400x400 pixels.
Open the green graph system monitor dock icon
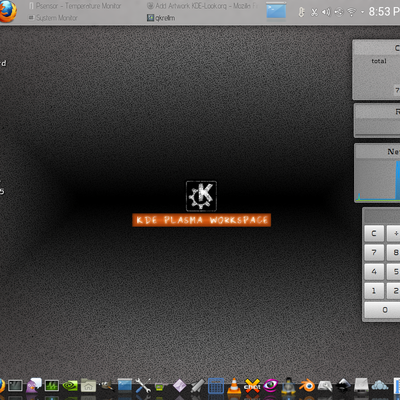click(52, 386)
